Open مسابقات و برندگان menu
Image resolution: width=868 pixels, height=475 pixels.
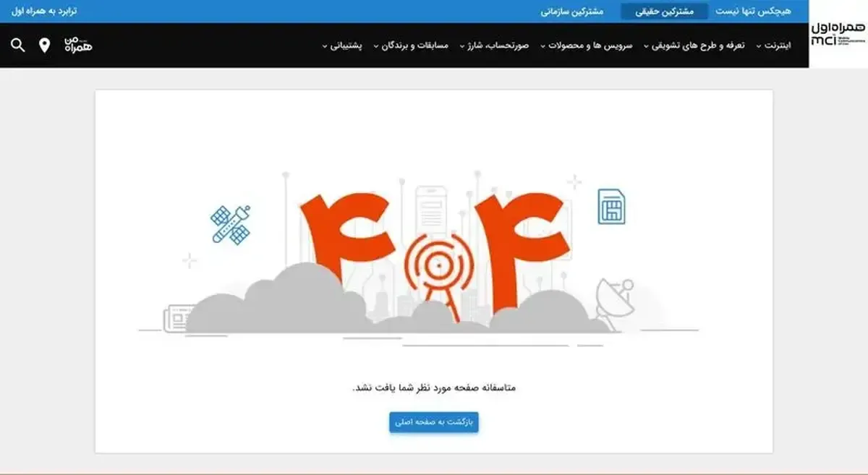pos(410,46)
